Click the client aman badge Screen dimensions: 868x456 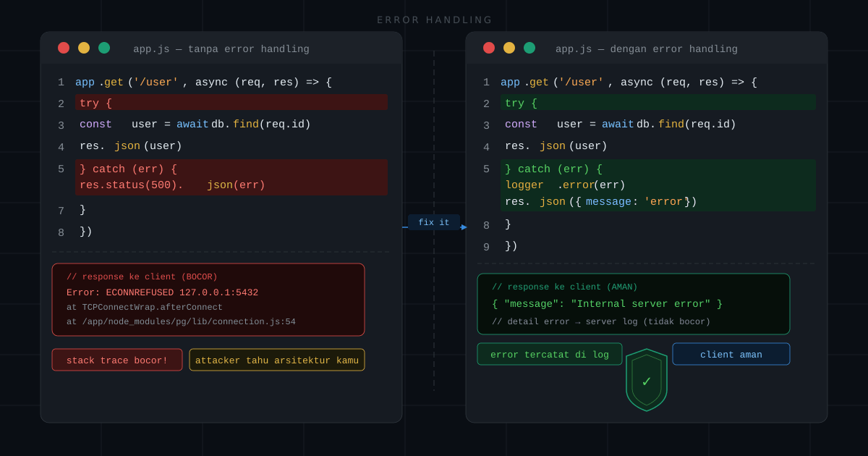[x=731, y=354]
